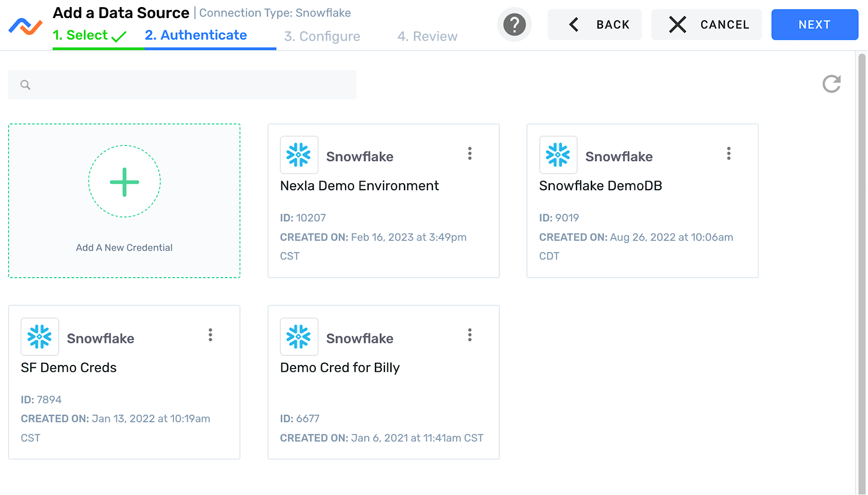Open three-dot menu for Snowflake DemoDB
This screenshot has width=868, height=495.
(728, 154)
